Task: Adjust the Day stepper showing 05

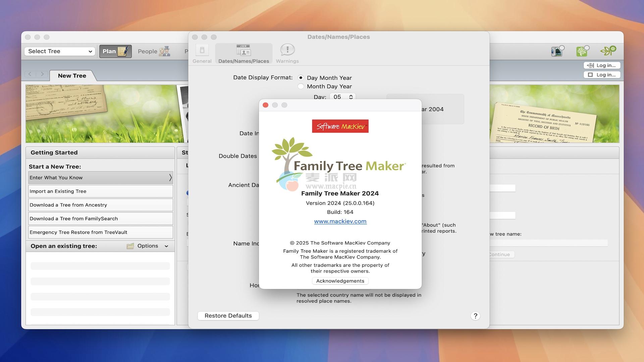Action: point(351,97)
